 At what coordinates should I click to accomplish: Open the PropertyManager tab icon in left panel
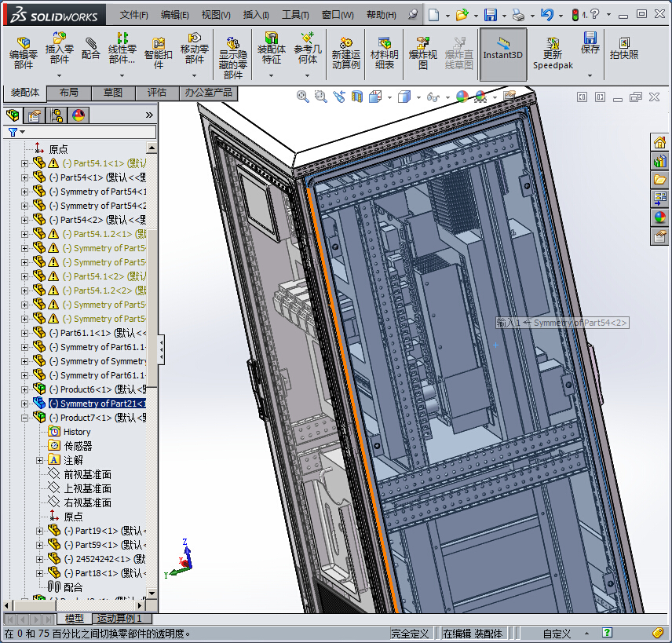pos(35,115)
